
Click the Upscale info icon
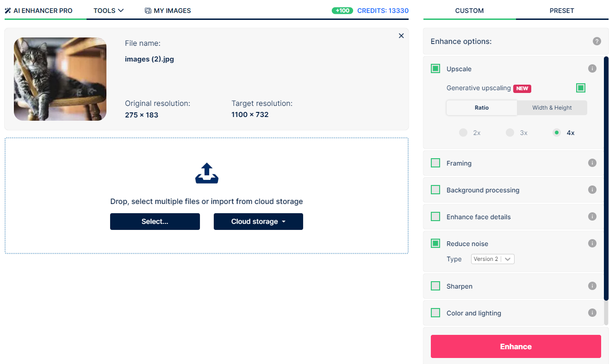[592, 69]
